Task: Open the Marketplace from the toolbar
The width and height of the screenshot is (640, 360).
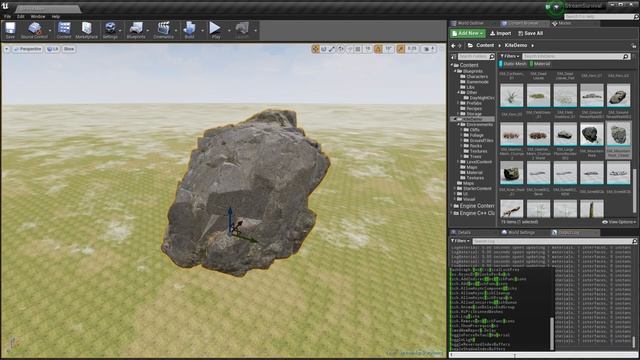Action: click(x=87, y=30)
